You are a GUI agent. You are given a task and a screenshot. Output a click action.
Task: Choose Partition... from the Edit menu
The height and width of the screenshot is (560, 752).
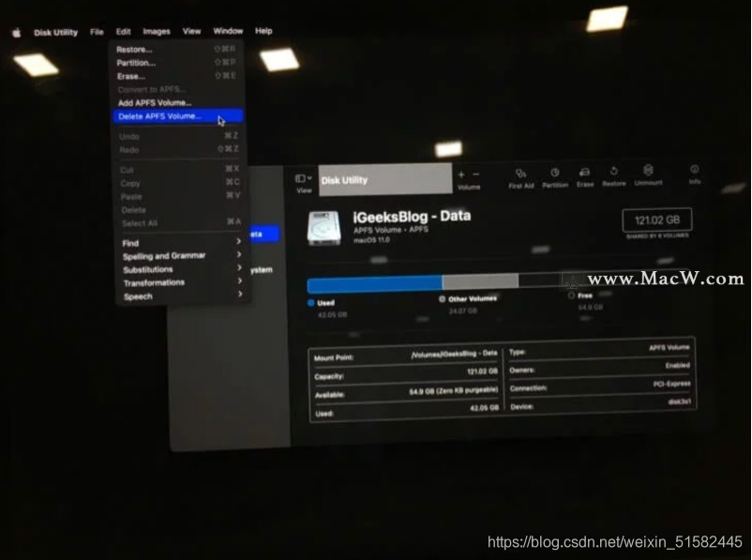click(175, 63)
